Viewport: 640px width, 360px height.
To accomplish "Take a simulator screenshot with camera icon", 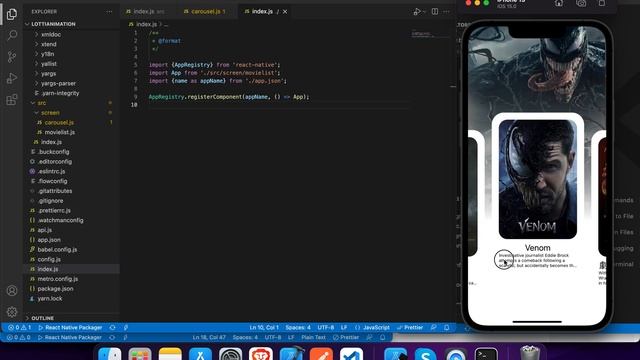I will [x=581, y=3].
